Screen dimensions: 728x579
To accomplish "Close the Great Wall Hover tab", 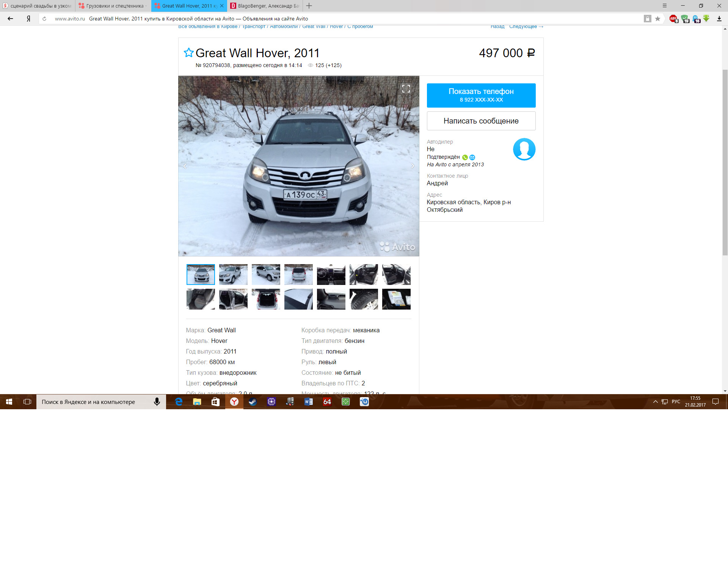I will tap(222, 6).
